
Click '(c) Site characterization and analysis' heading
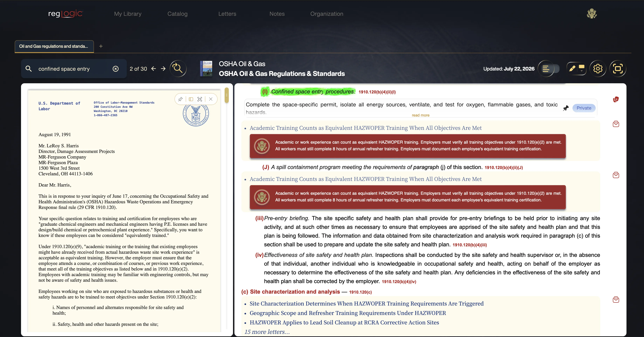[x=290, y=292]
